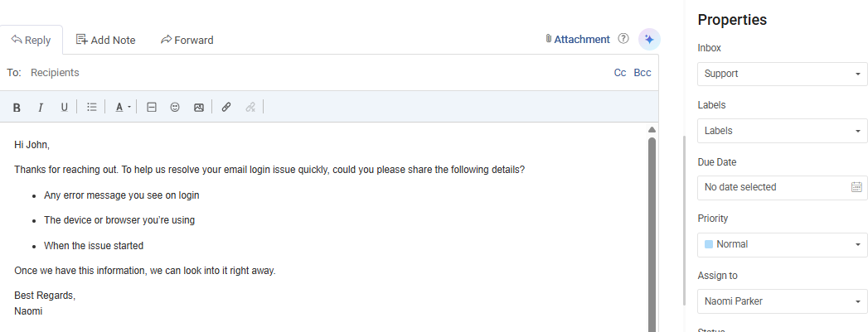Click the help question mark icon beside Attachment
868x332 pixels.
(x=623, y=39)
